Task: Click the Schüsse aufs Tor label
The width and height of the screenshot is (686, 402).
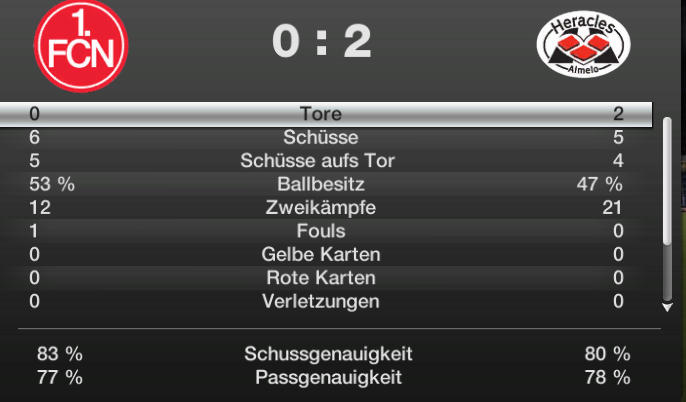Action: pyautogui.click(x=318, y=161)
